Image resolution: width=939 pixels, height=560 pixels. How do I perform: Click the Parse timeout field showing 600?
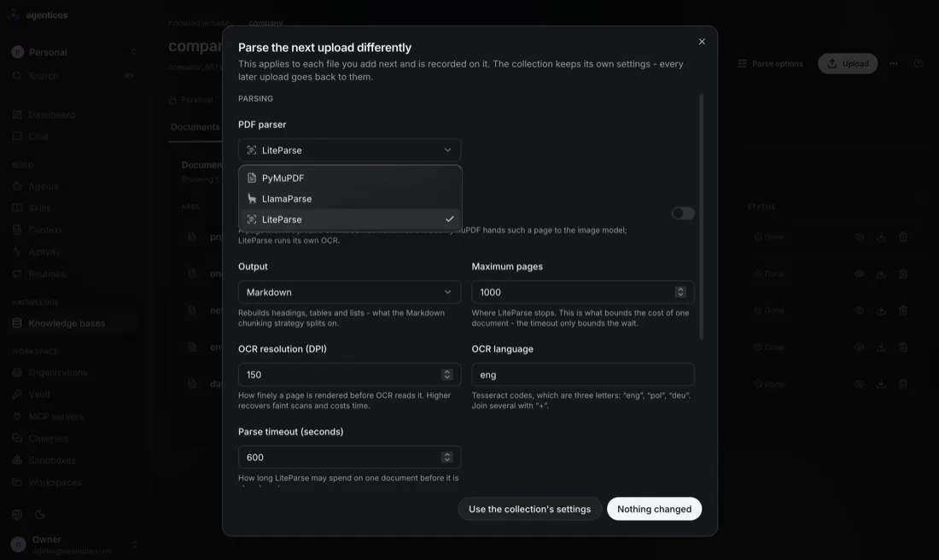[350, 458]
